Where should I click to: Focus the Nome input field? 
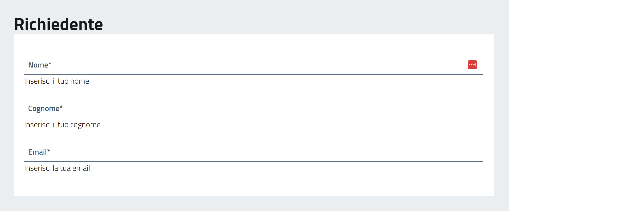250,65
